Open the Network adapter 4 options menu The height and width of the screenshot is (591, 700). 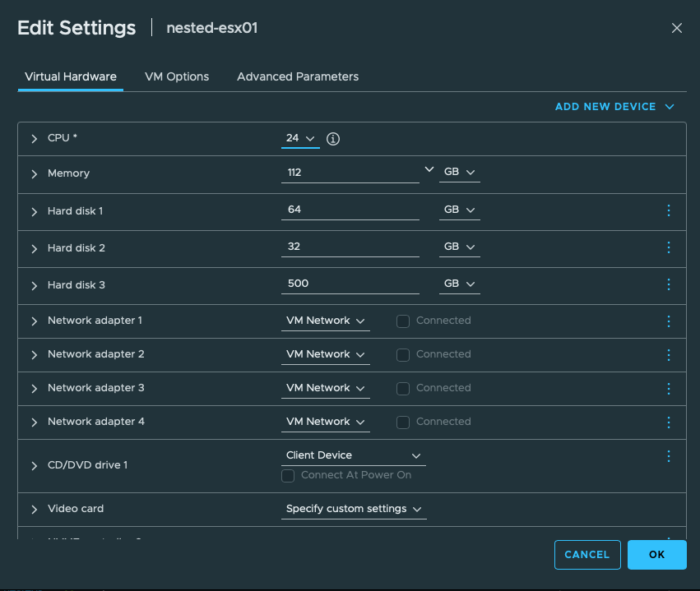click(668, 422)
